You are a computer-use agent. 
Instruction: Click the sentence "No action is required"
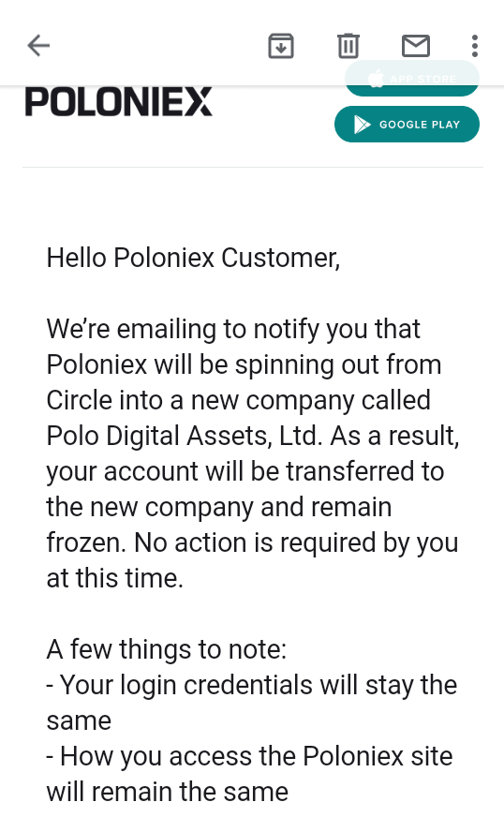(x=255, y=542)
